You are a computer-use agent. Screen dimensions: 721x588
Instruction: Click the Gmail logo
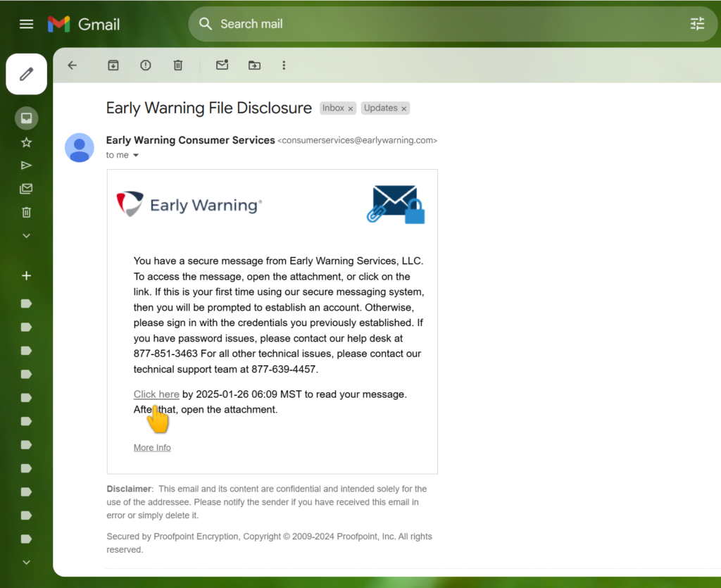coord(84,24)
